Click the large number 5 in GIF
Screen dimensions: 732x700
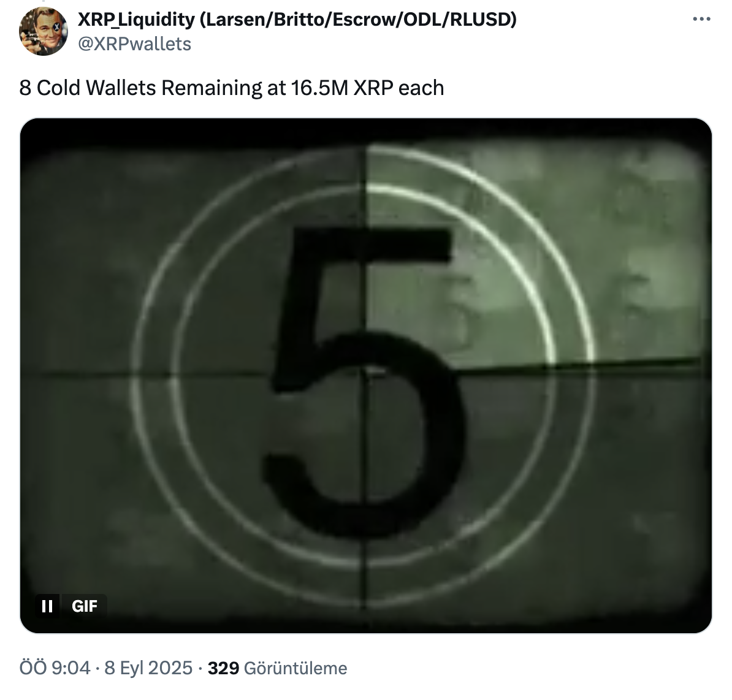pyautogui.click(x=364, y=380)
